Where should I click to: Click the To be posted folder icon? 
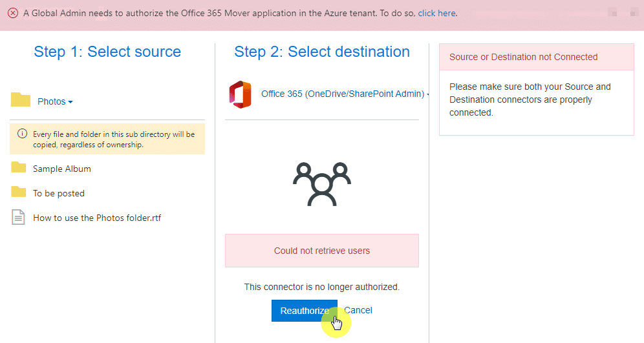19,192
